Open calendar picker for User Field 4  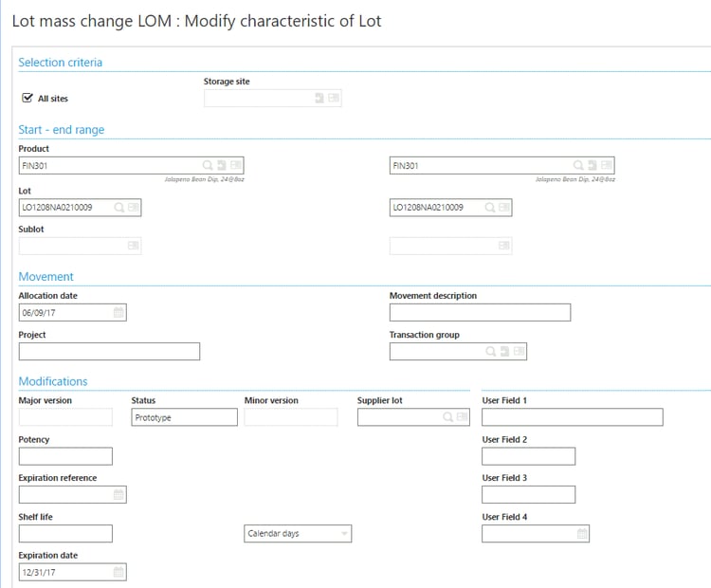582,534
